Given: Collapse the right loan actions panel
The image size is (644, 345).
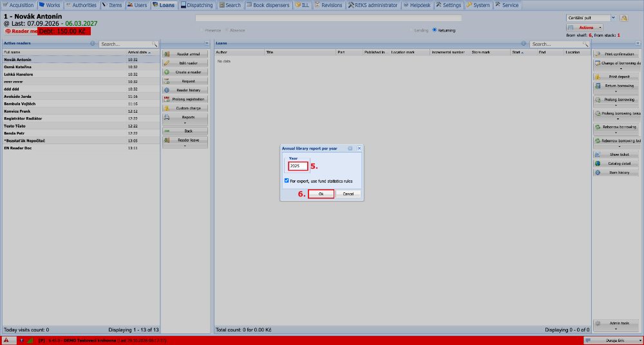Looking at the screenshot, I should click(x=638, y=44).
